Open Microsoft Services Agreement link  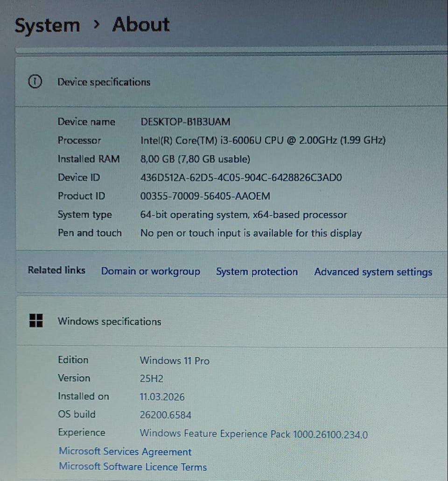point(125,452)
